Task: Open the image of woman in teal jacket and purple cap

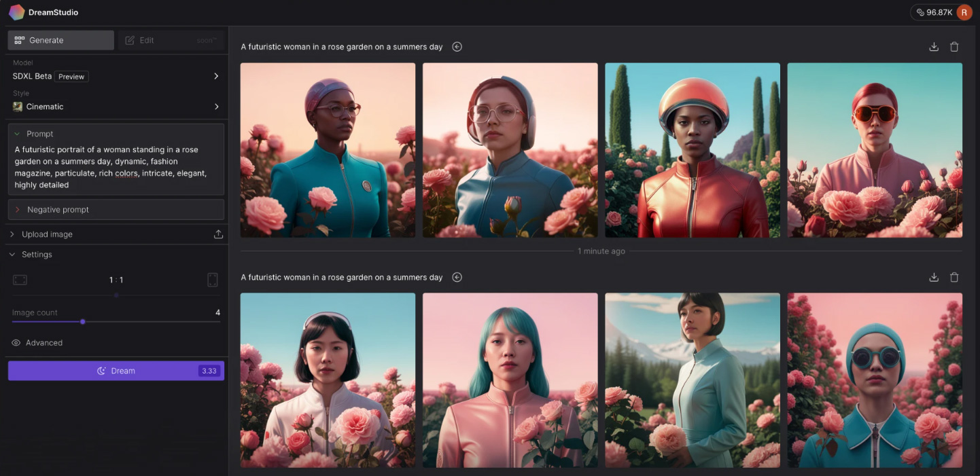Action: point(328,150)
